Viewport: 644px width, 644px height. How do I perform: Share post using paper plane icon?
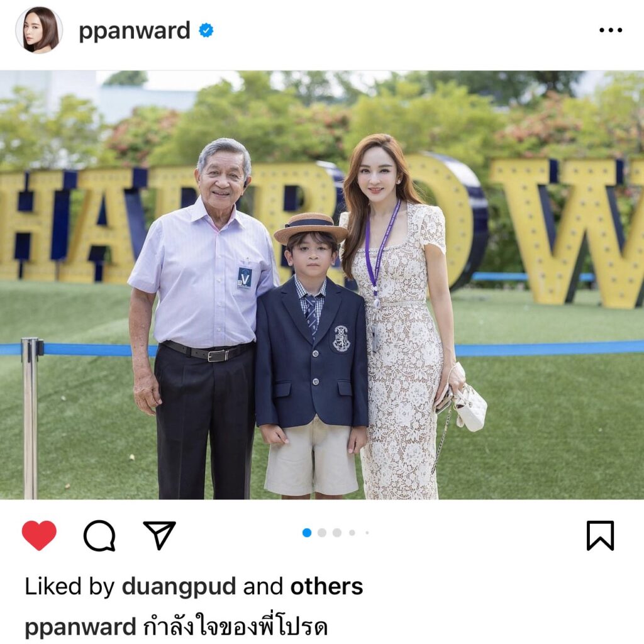pyautogui.click(x=160, y=535)
